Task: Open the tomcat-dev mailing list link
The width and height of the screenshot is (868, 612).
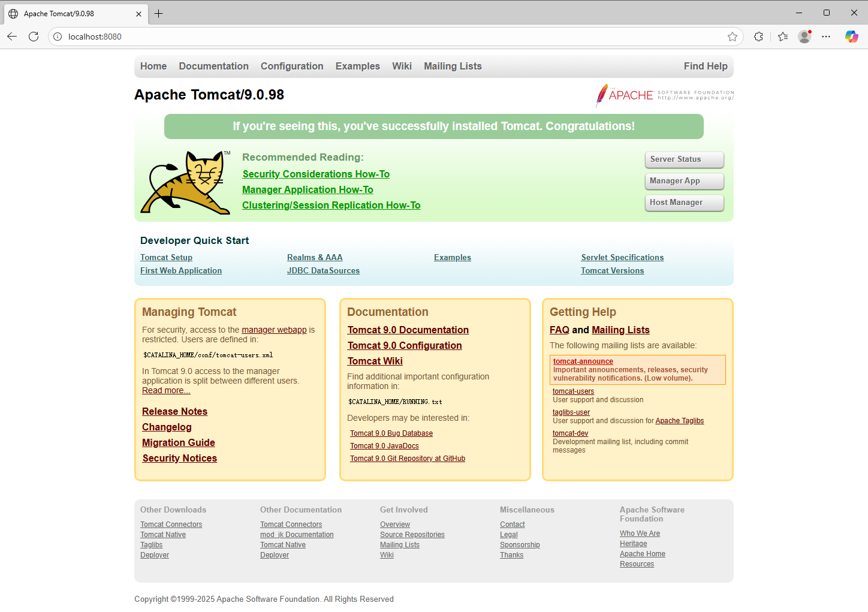Action: [570, 433]
